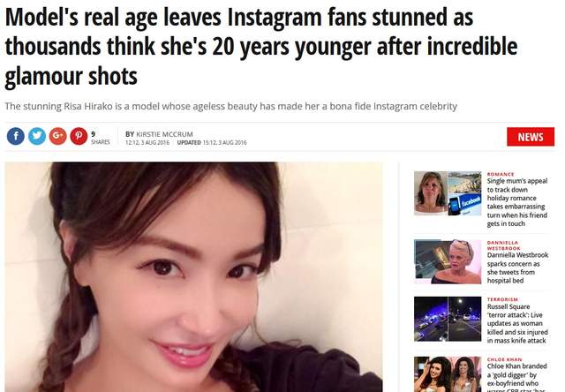Open author Kirstie McCrum's profile link

pyautogui.click(x=164, y=134)
